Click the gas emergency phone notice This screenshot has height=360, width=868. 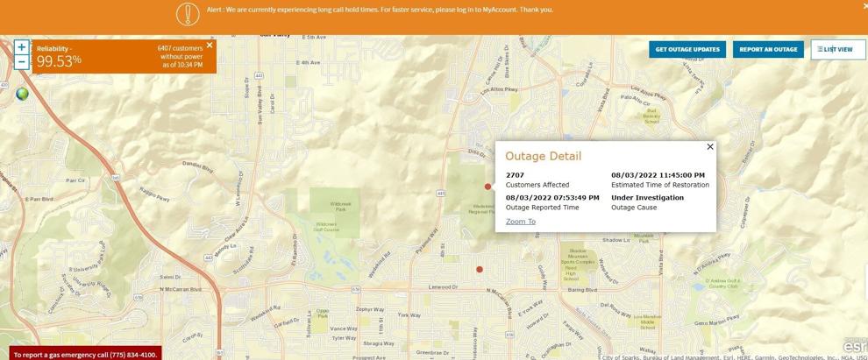(85, 355)
